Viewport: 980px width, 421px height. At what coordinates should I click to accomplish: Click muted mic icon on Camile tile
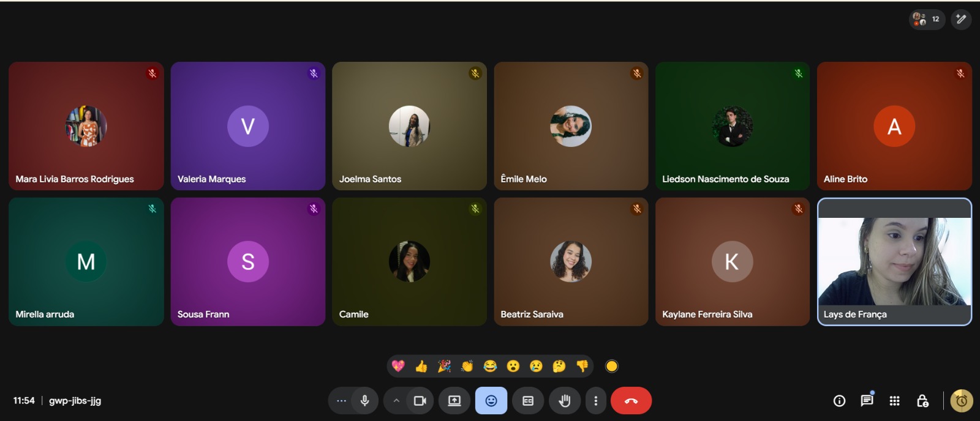[475, 209]
